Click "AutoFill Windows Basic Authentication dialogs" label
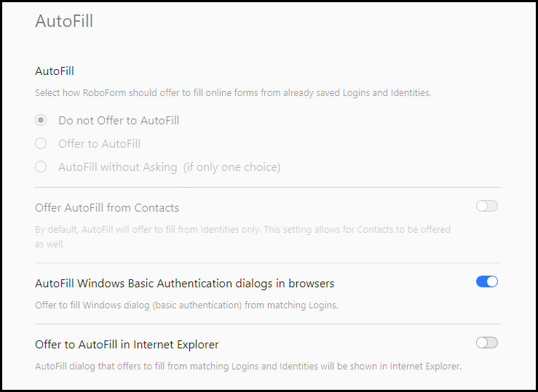This screenshot has width=538, height=392. pyautogui.click(x=185, y=283)
